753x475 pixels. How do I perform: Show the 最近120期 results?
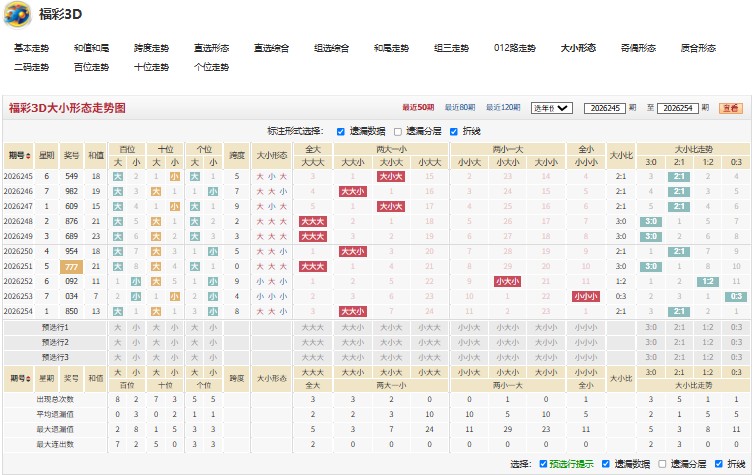pos(503,108)
